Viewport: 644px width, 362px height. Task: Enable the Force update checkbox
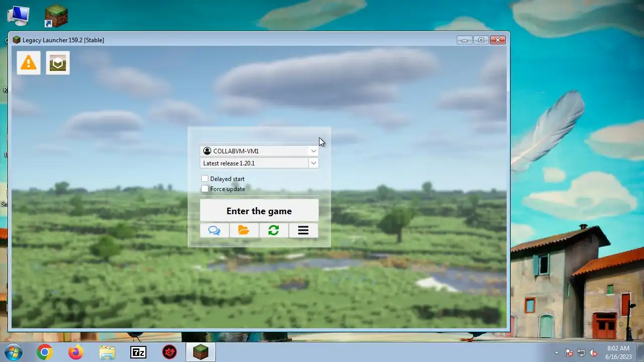point(205,189)
